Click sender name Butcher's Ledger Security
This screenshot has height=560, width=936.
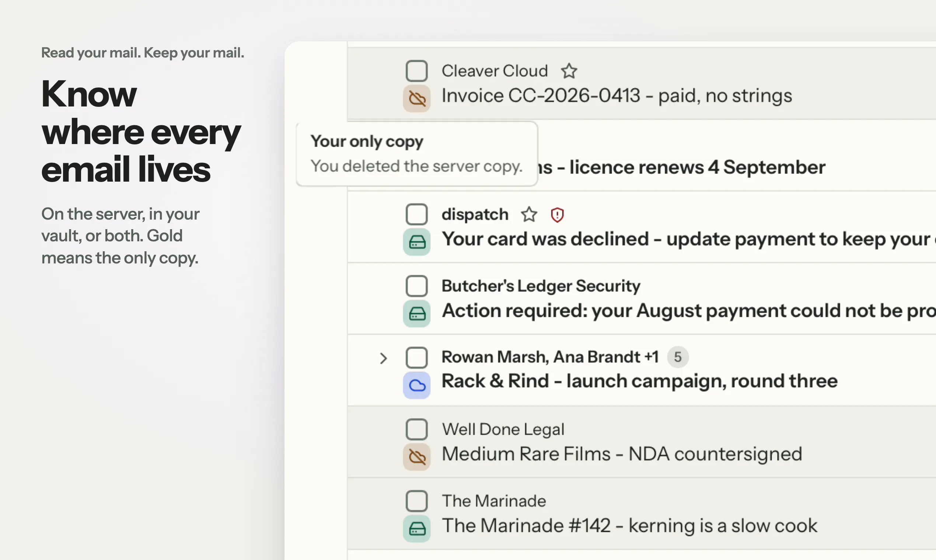click(x=541, y=286)
